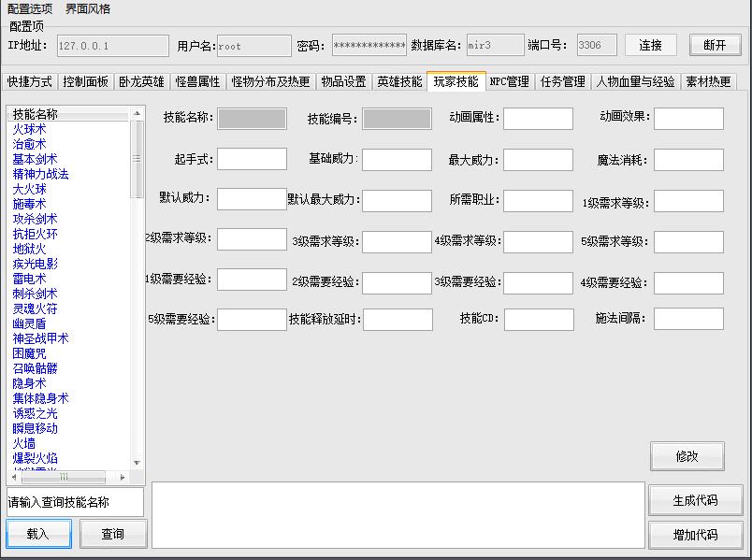Open the 界面风格 menu
Image resolution: width=752 pixels, height=560 pixels.
pos(88,8)
